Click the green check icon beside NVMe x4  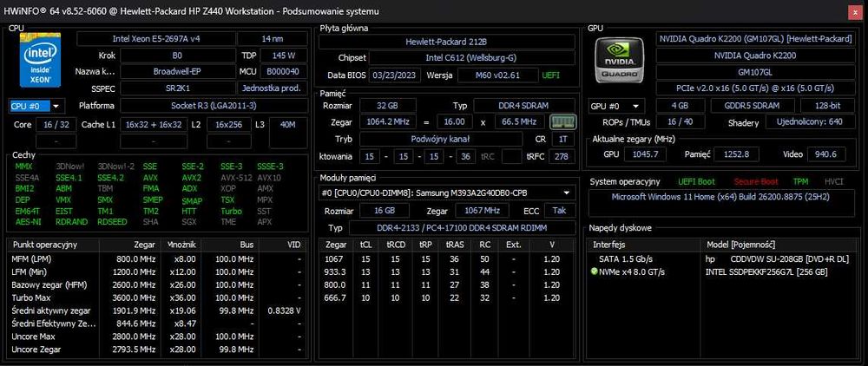[x=595, y=271]
